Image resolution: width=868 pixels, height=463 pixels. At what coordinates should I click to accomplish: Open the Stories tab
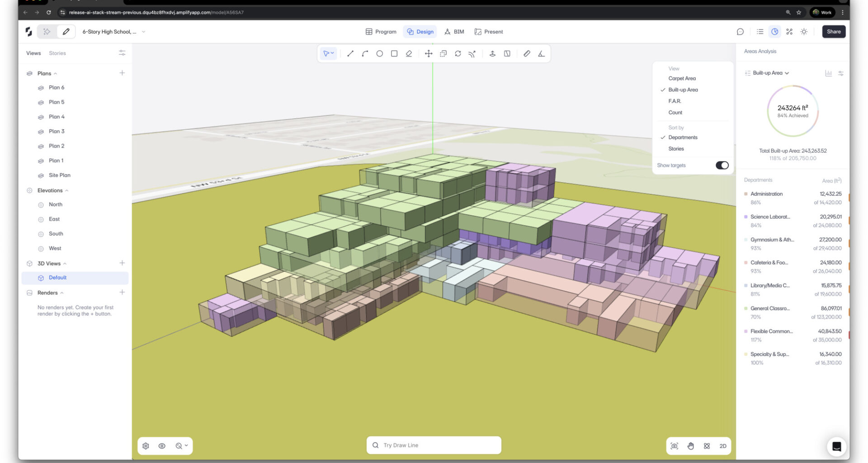tap(57, 53)
